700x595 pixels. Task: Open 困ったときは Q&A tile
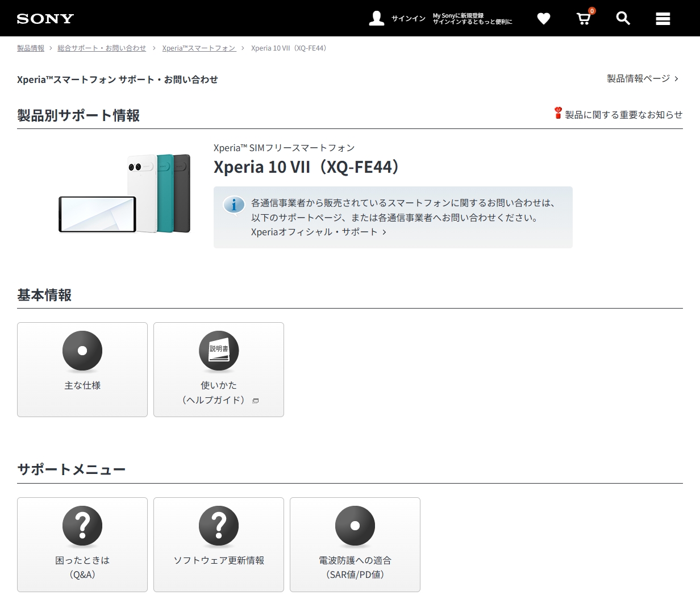(x=82, y=544)
